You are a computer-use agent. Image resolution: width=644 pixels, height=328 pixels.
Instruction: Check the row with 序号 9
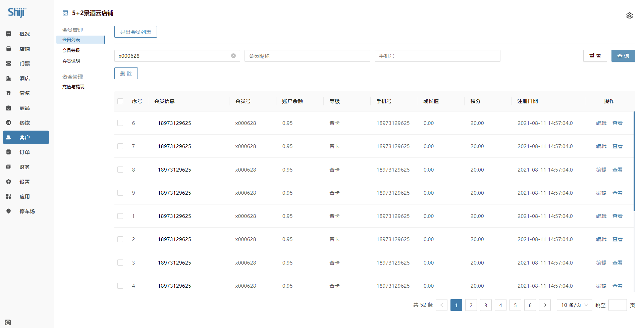coord(120,193)
